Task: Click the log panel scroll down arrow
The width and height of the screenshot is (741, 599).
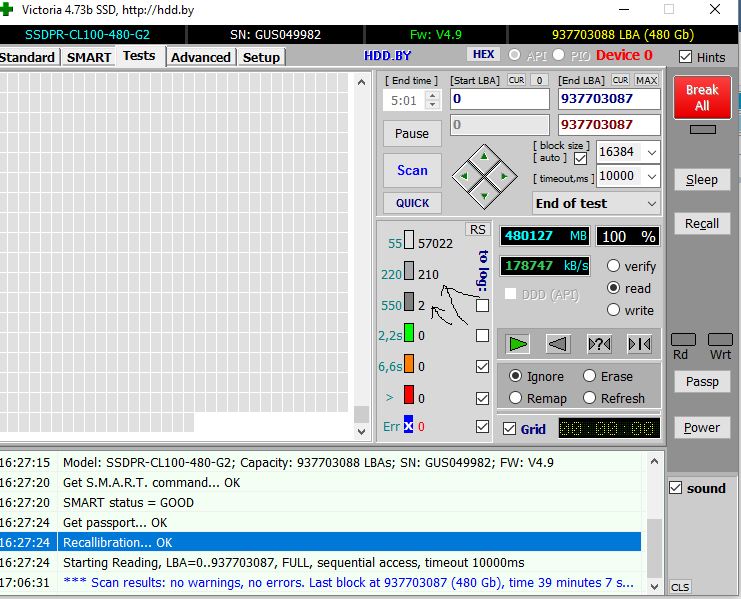Action: (x=655, y=587)
